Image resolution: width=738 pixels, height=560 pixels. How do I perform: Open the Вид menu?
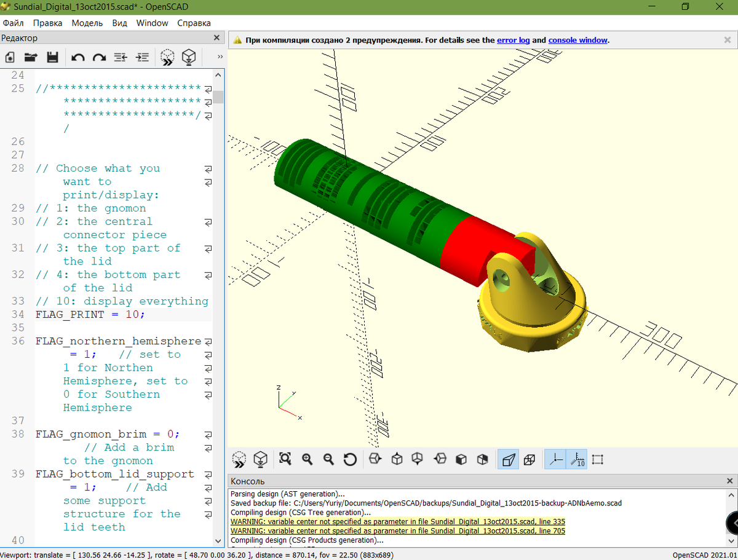click(119, 23)
